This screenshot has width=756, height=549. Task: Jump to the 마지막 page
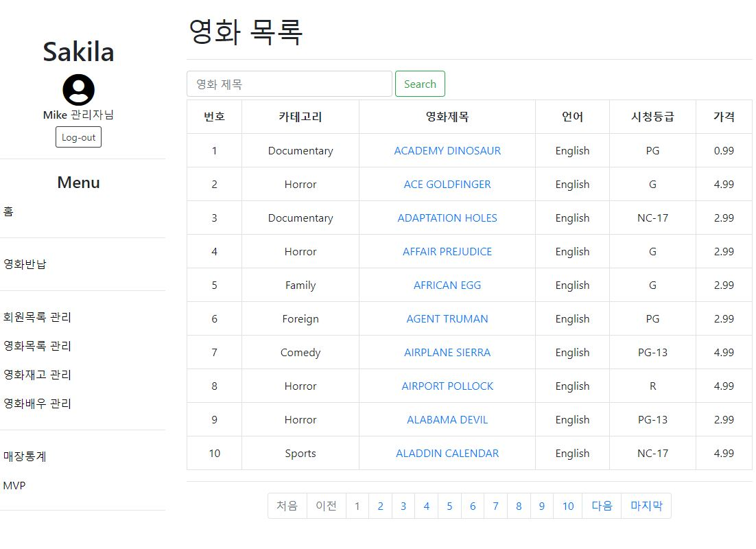[646, 506]
